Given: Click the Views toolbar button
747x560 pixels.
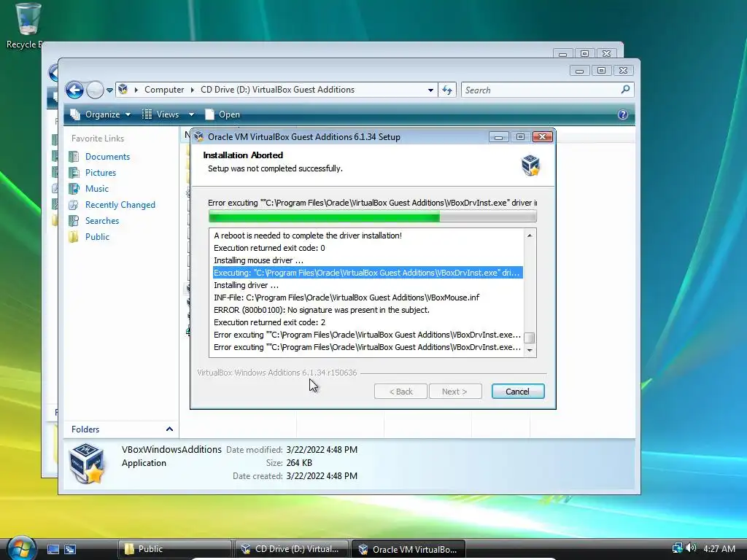Looking at the screenshot, I should 161,114.
